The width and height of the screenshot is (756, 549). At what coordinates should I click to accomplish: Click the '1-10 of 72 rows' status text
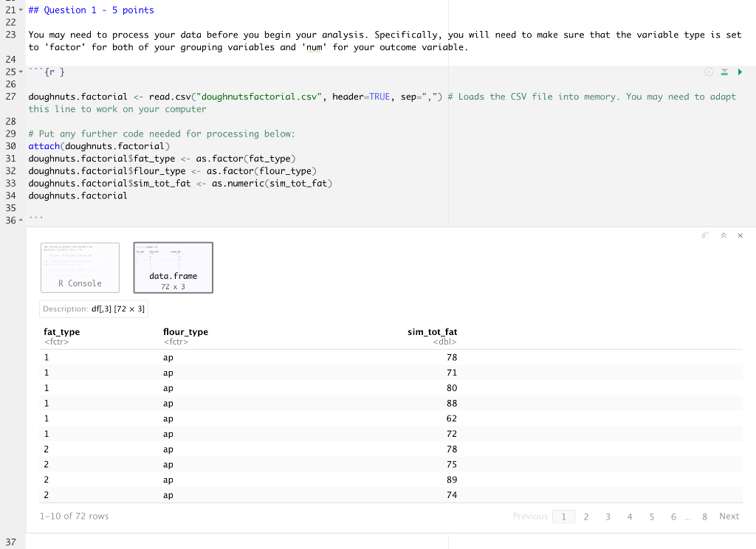point(75,517)
